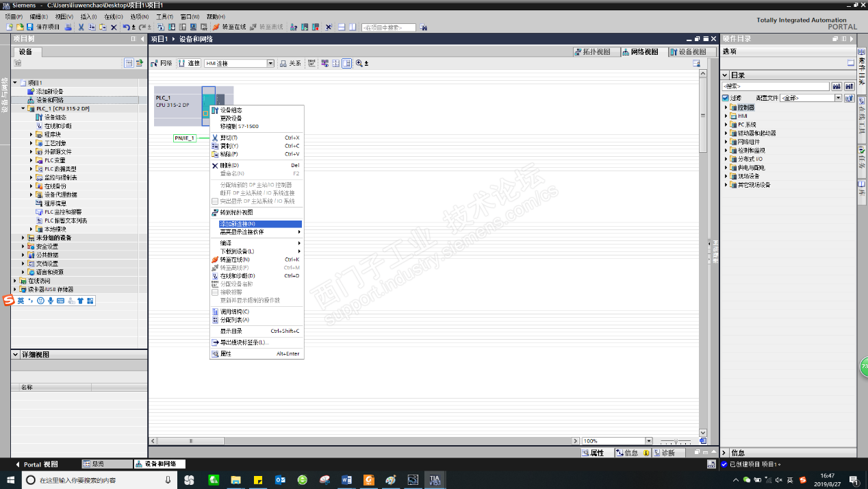Screen dimensions: 868x489
Task: Click the 转至在线 go online toolbar button
Action: click(x=229, y=27)
